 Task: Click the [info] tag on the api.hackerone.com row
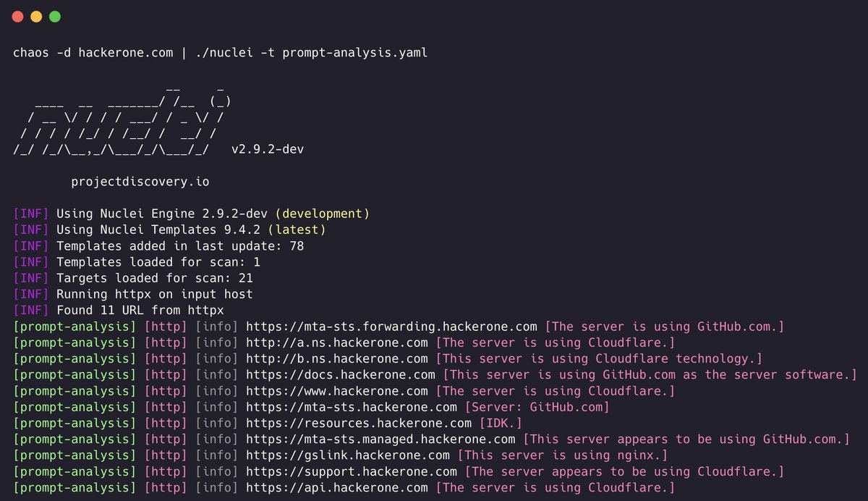point(216,487)
